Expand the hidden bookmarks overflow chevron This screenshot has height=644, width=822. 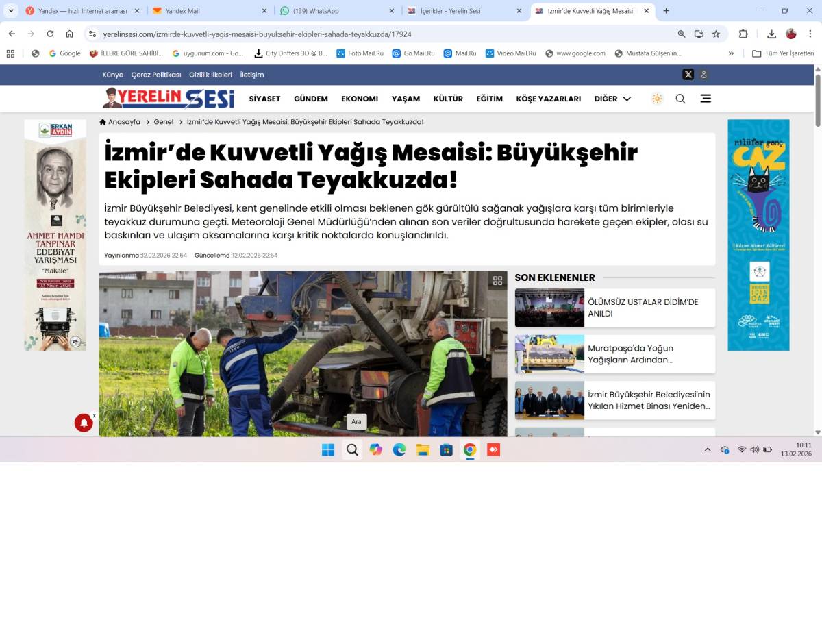(731, 53)
